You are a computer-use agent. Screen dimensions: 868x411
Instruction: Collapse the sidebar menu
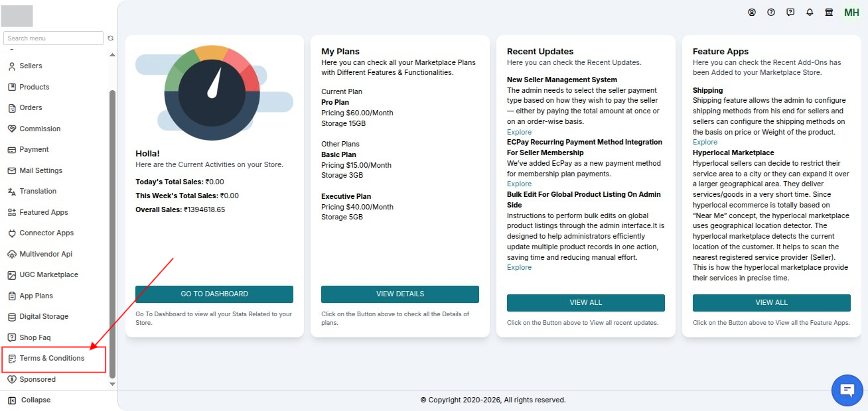pyautogui.click(x=29, y=400)
